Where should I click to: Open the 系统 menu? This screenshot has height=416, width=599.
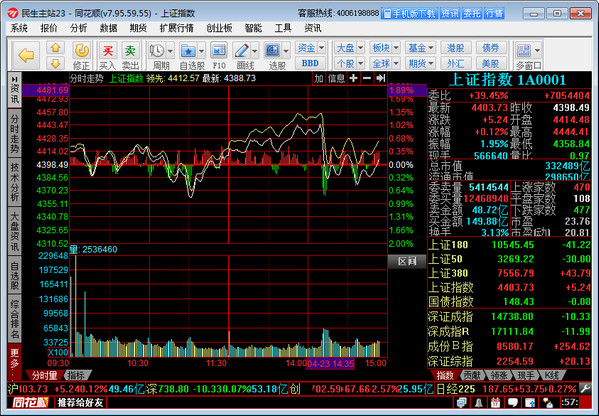(x=19, y=28)
